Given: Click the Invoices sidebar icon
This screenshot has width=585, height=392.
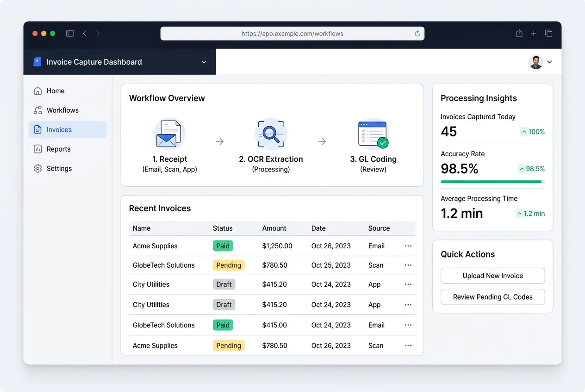Looking at the screenshot, I should (37, 129).
